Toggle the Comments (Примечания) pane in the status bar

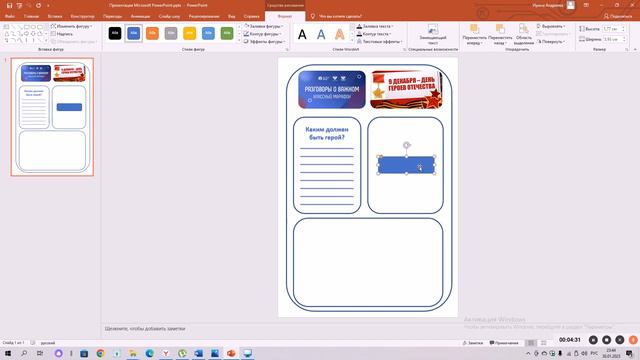[x=504, y=343]
